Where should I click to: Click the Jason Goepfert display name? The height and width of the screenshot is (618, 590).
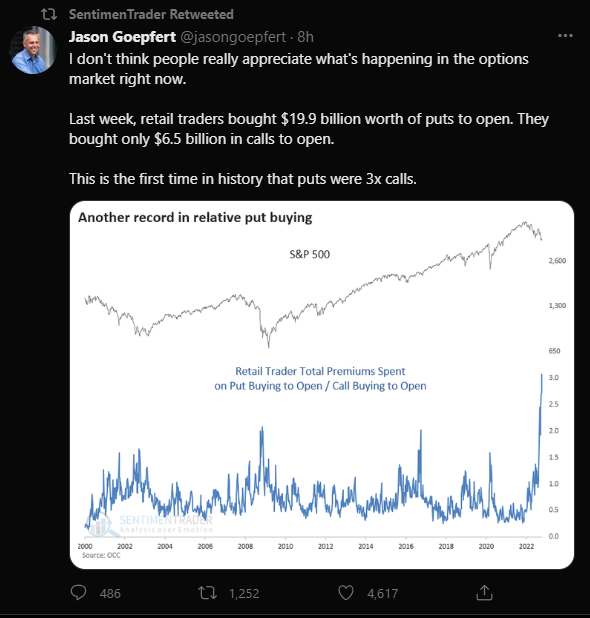122,37
